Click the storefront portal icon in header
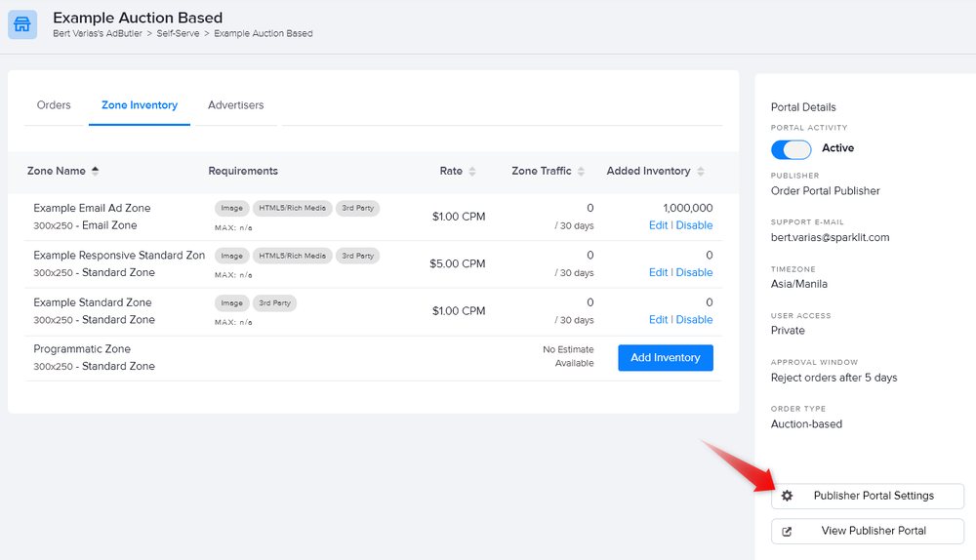Screen dimensions: 976x560 pyautogui.click(x=22, y=24)
